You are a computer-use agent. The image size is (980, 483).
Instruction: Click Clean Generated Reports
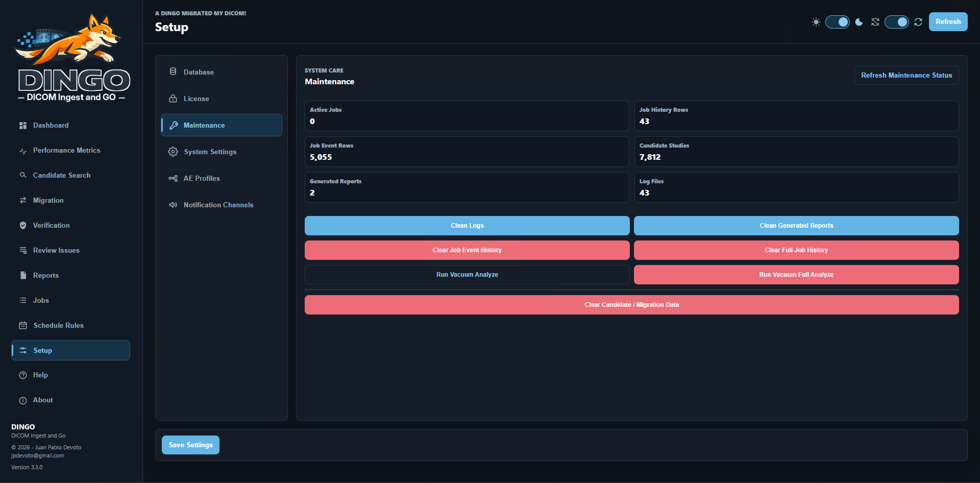[796, 226]
